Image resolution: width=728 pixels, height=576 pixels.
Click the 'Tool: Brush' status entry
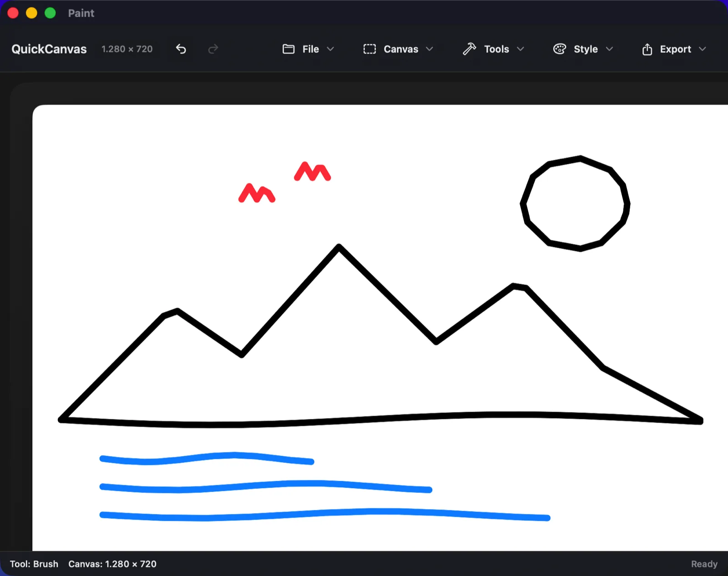pos(34,564)
